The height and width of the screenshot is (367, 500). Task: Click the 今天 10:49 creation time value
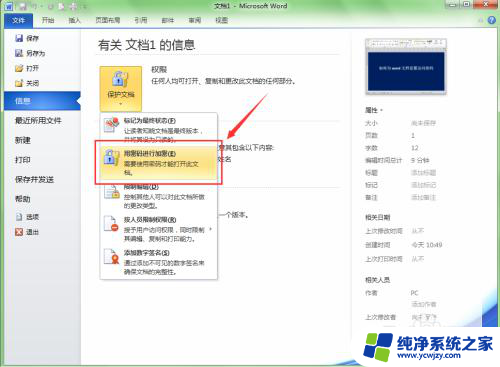click(426, 245)
